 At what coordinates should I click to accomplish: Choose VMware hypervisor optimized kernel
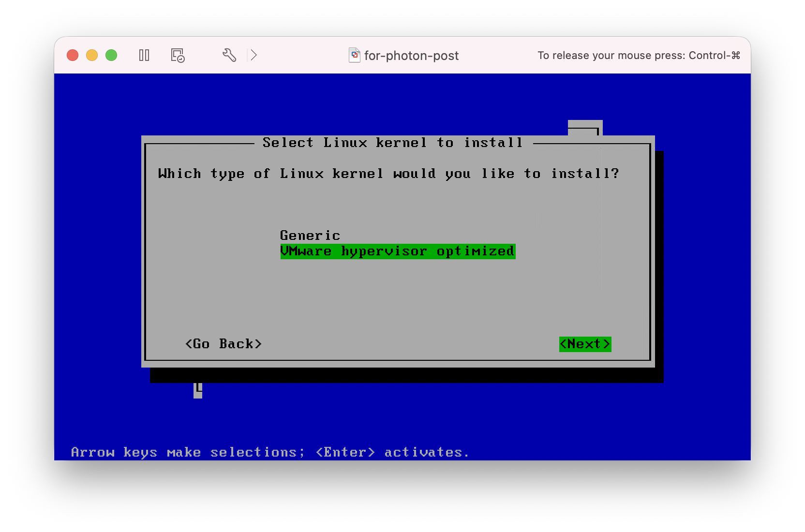pyautogui.click(x=398, y=251)
